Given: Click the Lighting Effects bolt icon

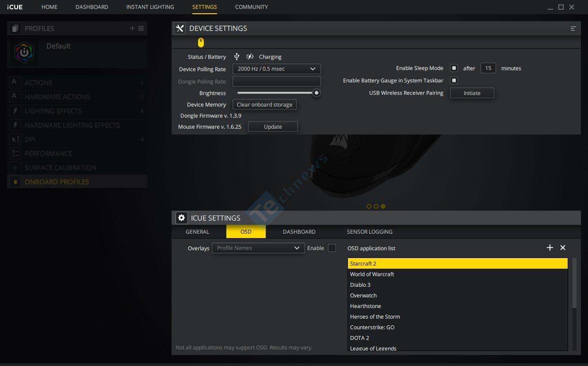Looking at the screenshot, I should [15, 111].
